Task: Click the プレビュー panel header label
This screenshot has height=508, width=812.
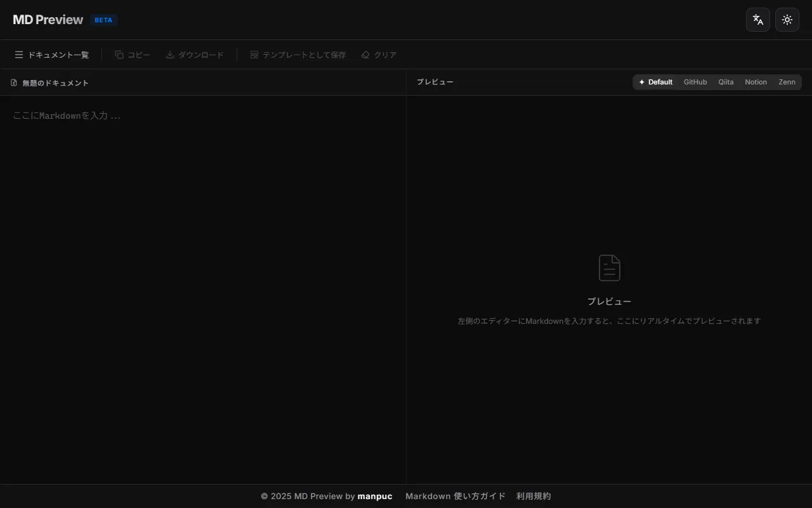Action: point(435,82)
